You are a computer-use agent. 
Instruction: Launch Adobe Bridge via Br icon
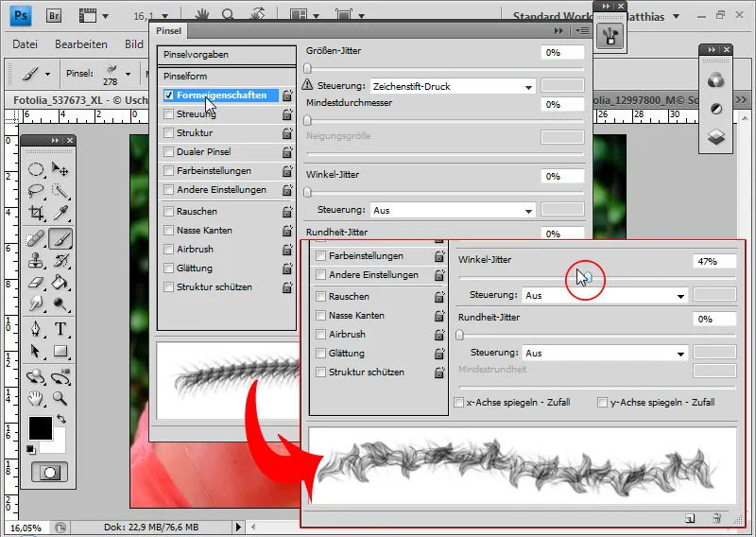54,16
